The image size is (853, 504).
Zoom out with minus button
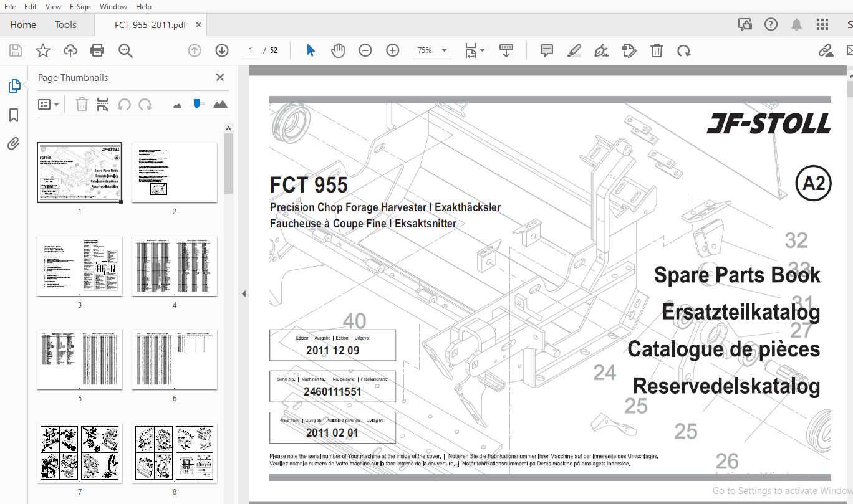365,50
